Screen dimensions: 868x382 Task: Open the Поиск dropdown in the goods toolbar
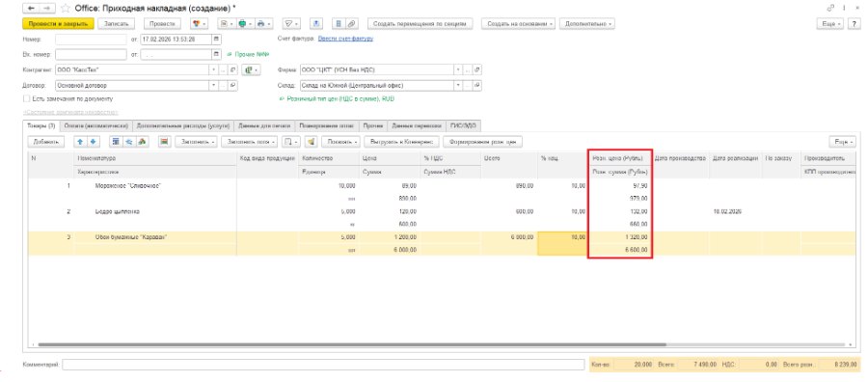point(341,142)
